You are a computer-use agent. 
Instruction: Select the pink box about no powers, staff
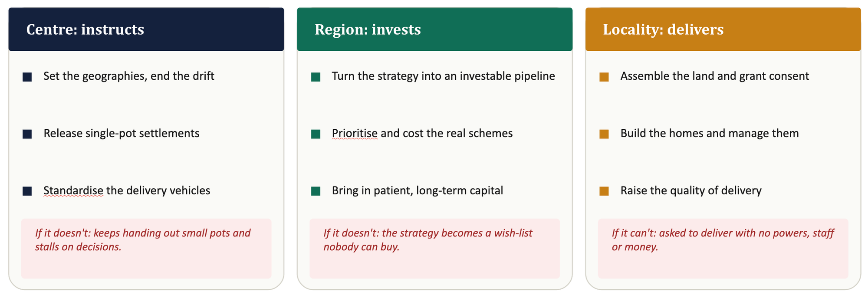pyautogui.click(x=723, y=249)
